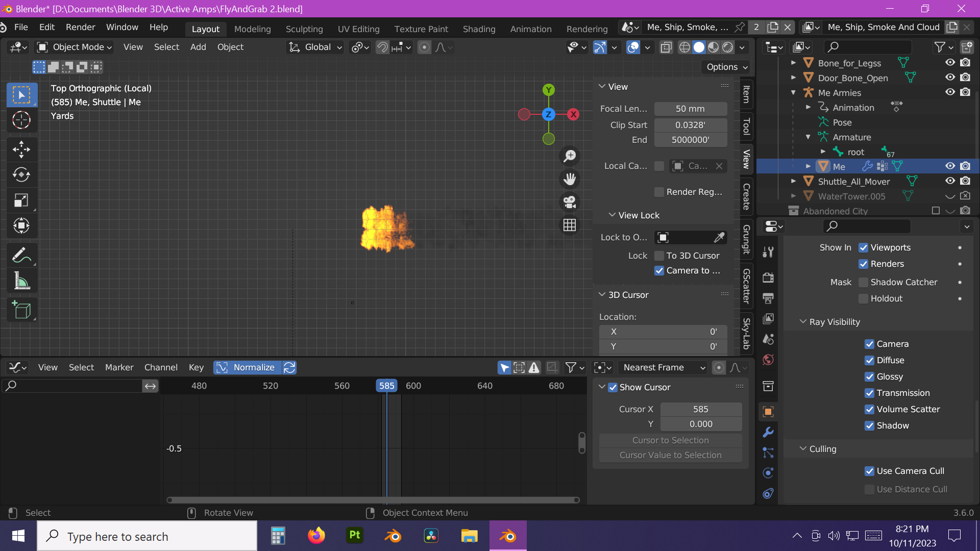Screen dimensions: 980x551
Task: Select the Add Cube tool
Action: [x=21, y=310]
